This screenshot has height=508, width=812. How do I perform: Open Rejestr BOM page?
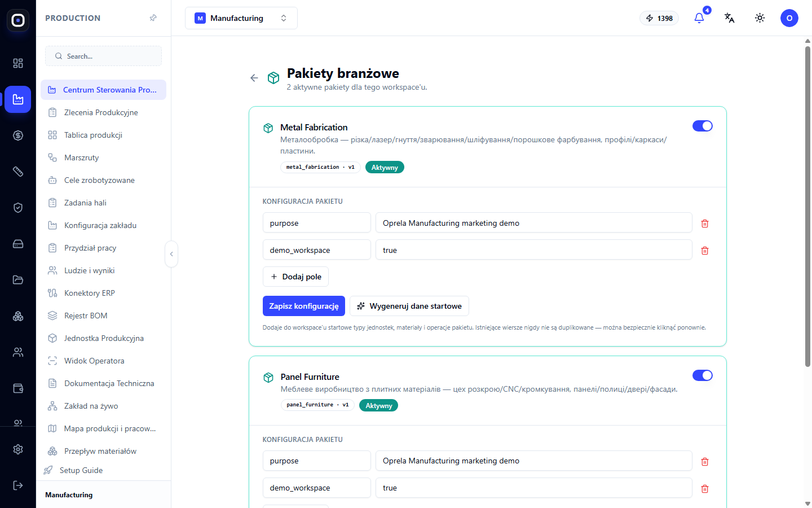tap(104, 316)
